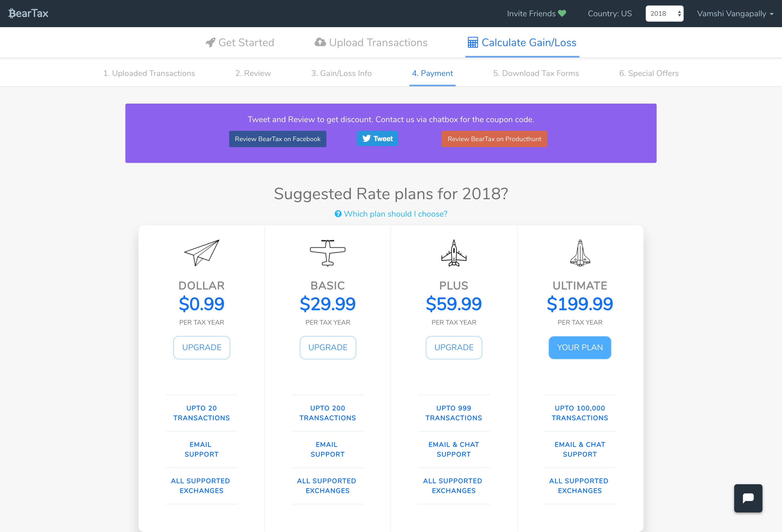Expand the Vamshi Vangapally user menu
Screen dimensions: 782x532
735,14
